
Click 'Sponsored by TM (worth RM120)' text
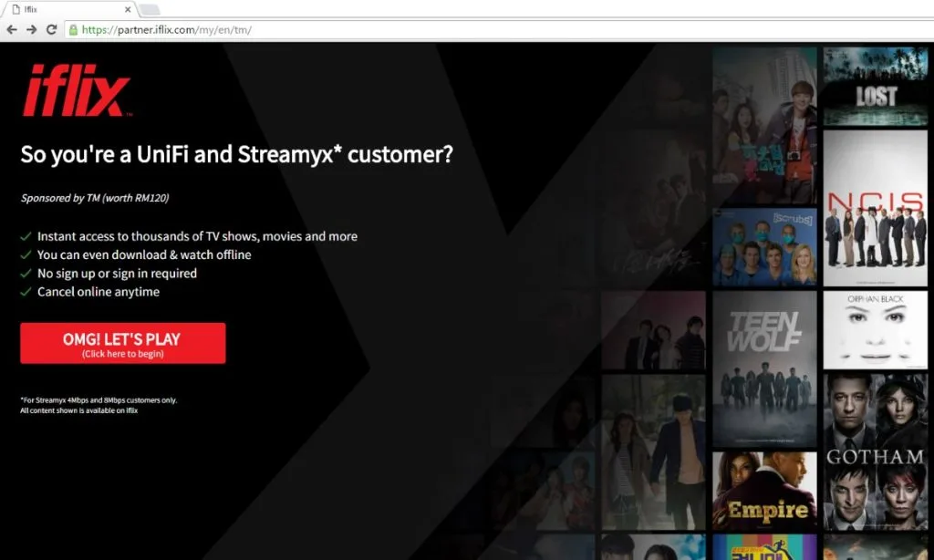[x=95, y=198]
